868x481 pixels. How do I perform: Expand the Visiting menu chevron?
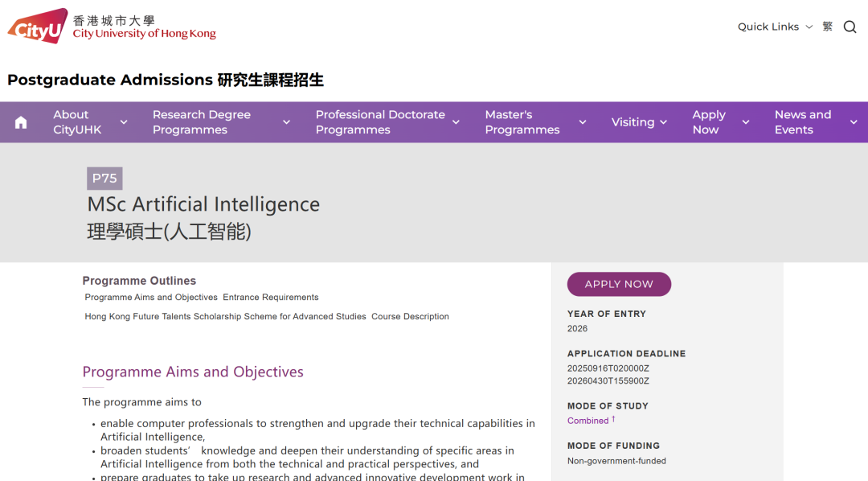[663, 122]
